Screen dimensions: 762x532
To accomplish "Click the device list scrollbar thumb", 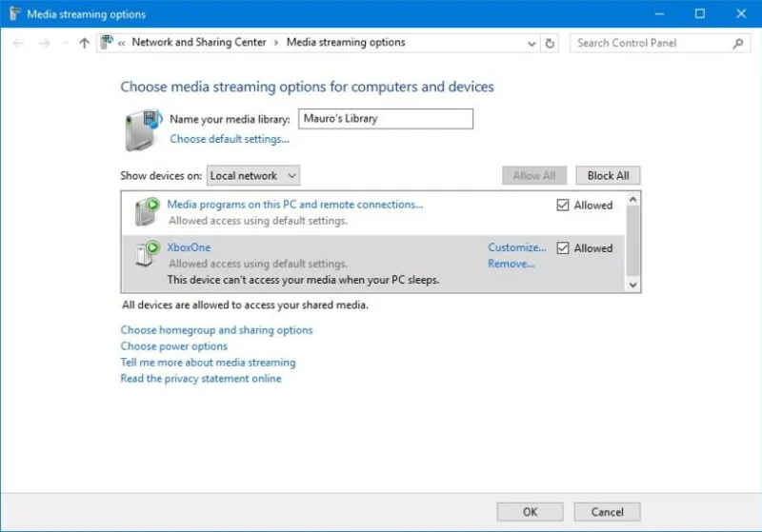I will point(632,241).
